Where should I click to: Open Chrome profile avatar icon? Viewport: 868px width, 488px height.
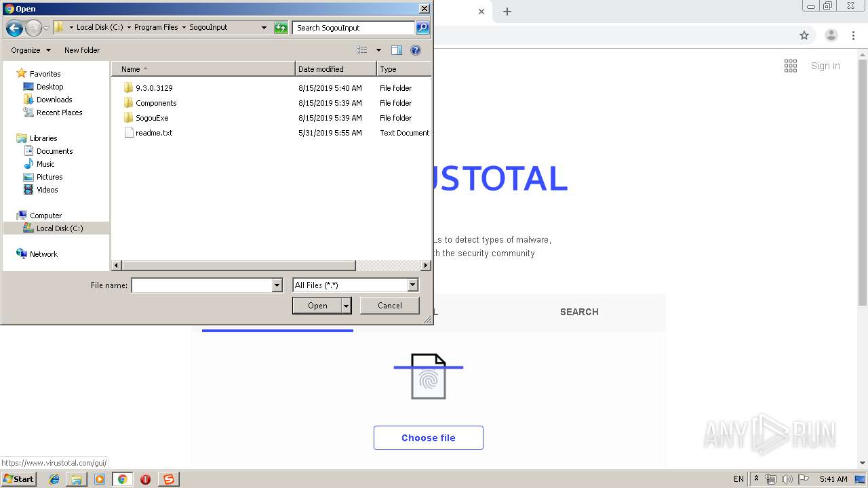(x=831, y=35)
